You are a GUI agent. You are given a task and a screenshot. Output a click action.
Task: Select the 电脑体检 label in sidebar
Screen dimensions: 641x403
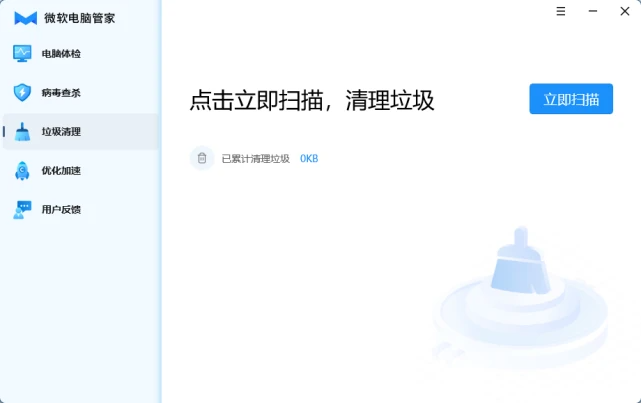click(61, 54)
